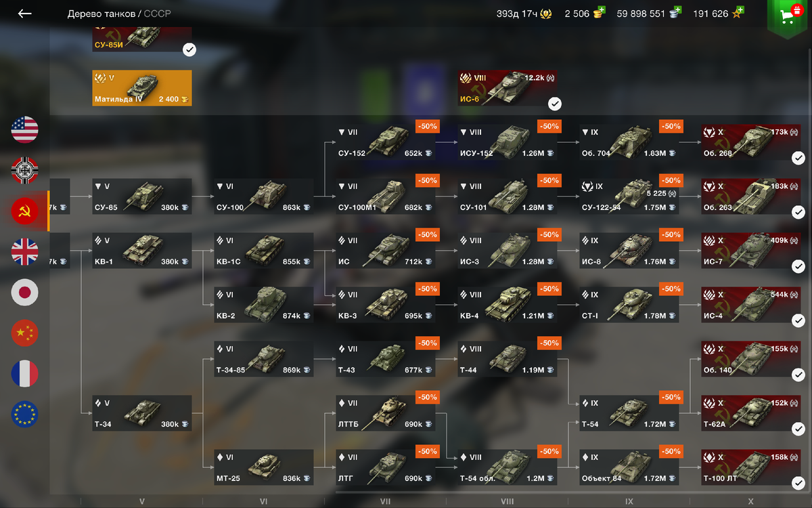Select the USA flag nation icon
Viewport: 812px width, 508px height.
(x=25, y=130)
